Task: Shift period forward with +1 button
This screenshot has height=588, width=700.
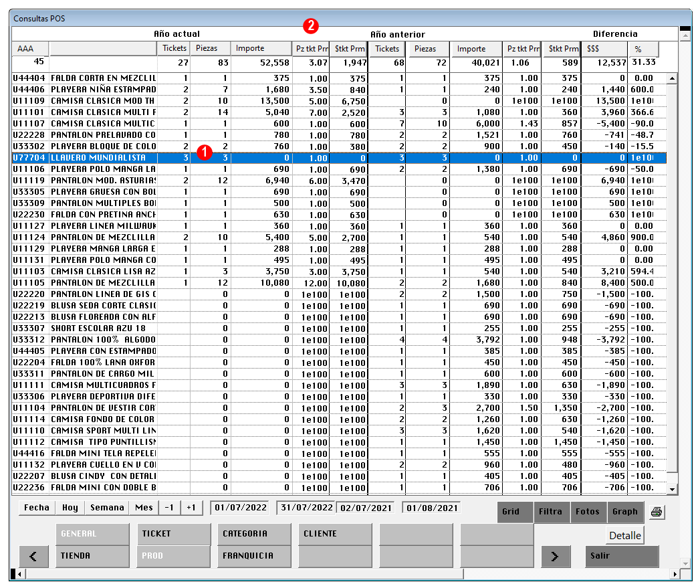Action: pyautogui.click(x=191, y=508)
